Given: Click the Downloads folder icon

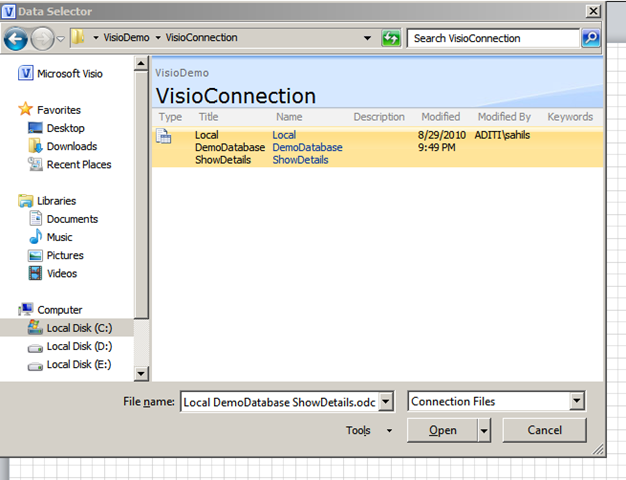Looking at the screenshot, I should pos(35,146).
